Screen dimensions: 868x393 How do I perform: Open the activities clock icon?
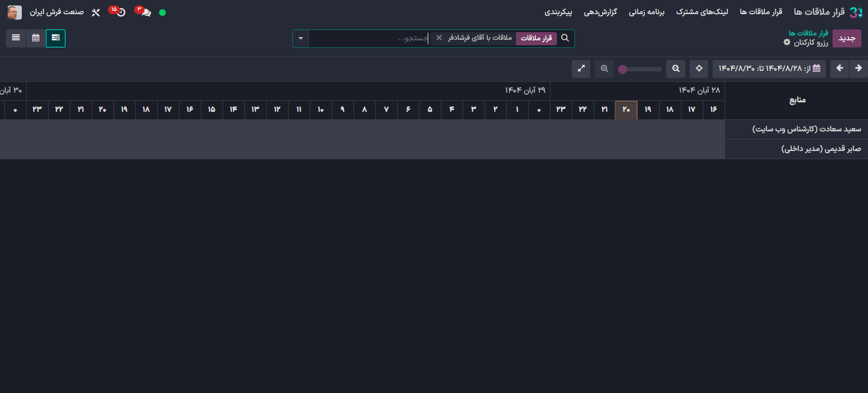click(x=121, y=12)
